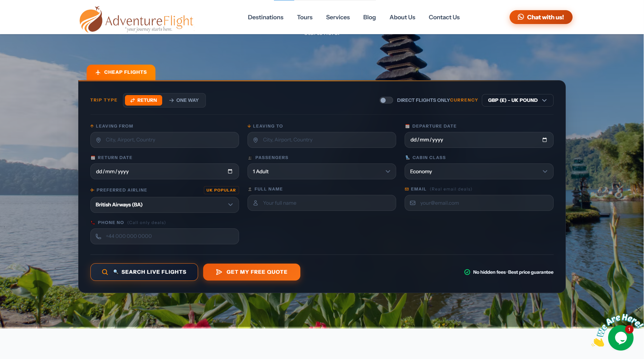
Task: Open the Contact Us page
Action: point(444,17)
